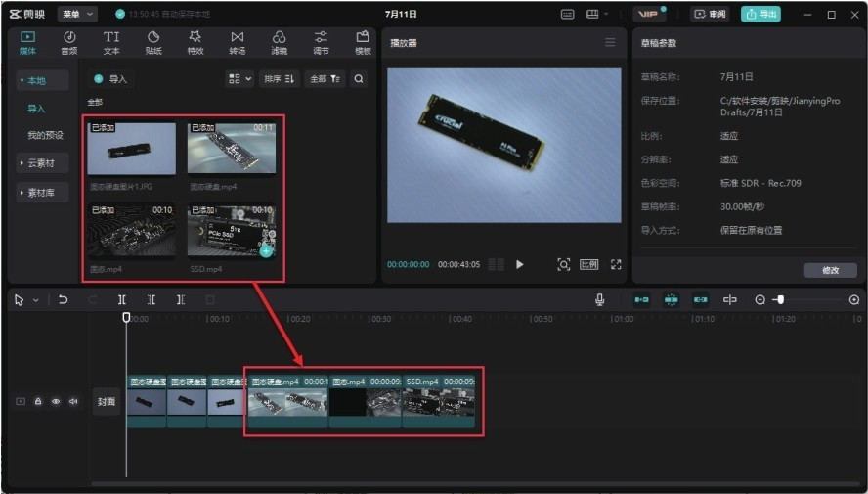Open the 滤镜 (Filters) tab
This screenshot has height=494, width=868.
pyautogui.click(x=279, y=43)
